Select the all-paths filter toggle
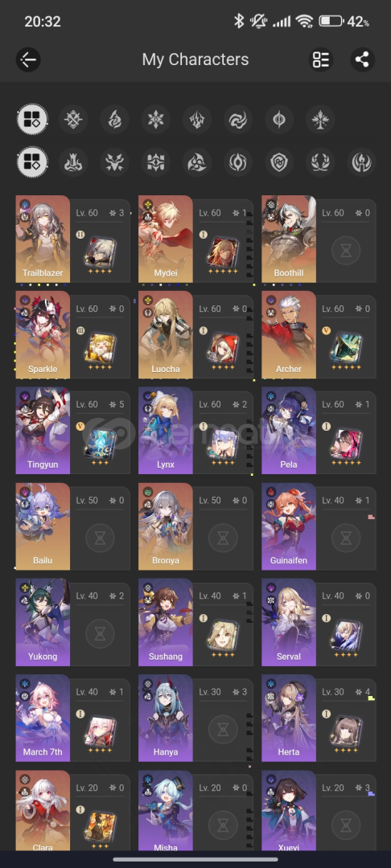 (32, 162)
